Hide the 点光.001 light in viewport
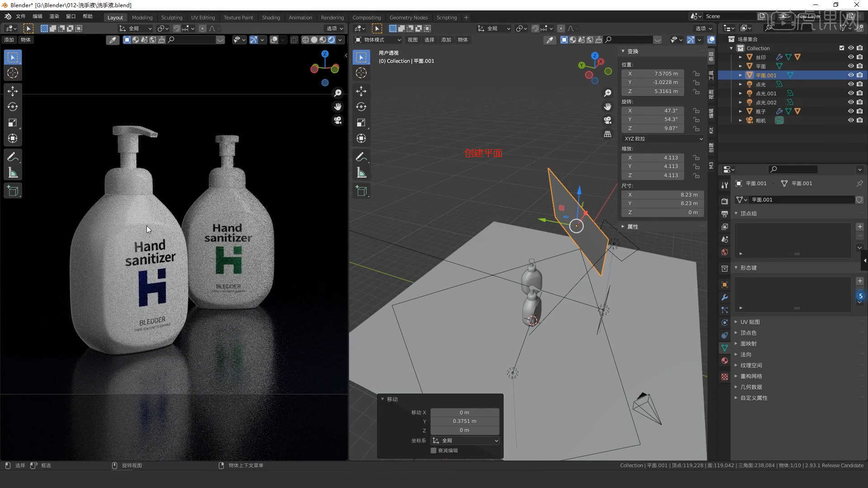The width and height of the screenshot is (868, 488). (851, 93)
